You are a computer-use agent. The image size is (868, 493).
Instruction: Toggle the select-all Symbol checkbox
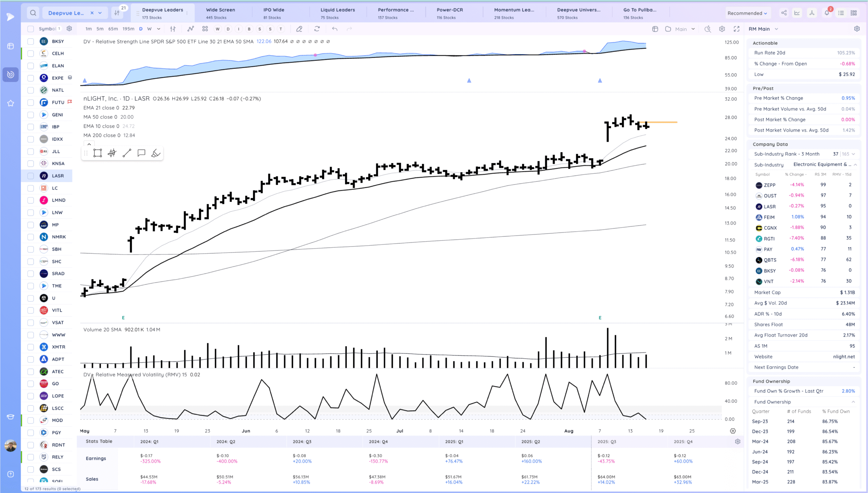(31, 29)
